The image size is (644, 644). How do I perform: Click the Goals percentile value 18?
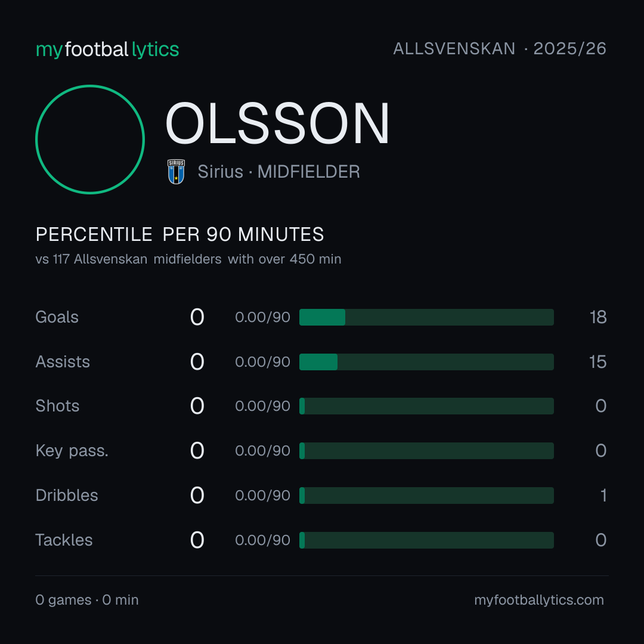[x=598, y=317]
